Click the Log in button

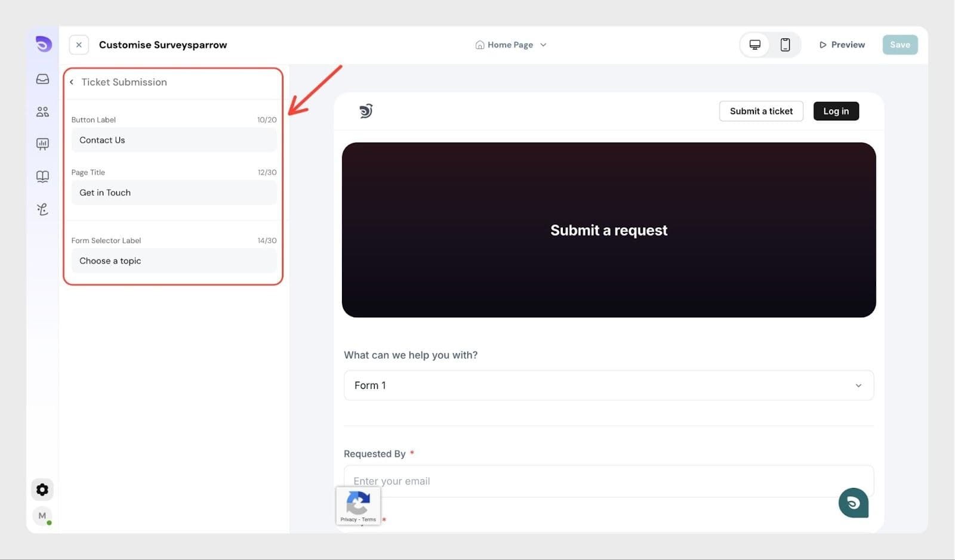(x=836, y=111)
